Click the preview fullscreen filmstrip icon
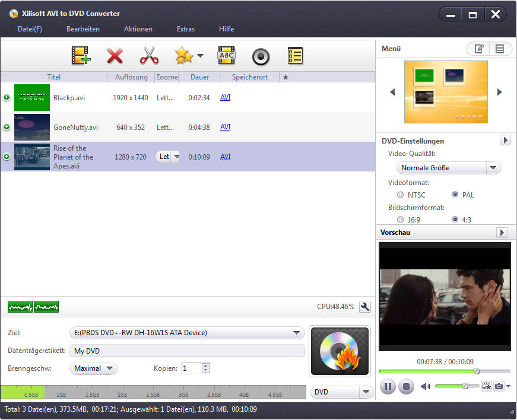This screenshot has width=517, height=420. coord(486,386)
